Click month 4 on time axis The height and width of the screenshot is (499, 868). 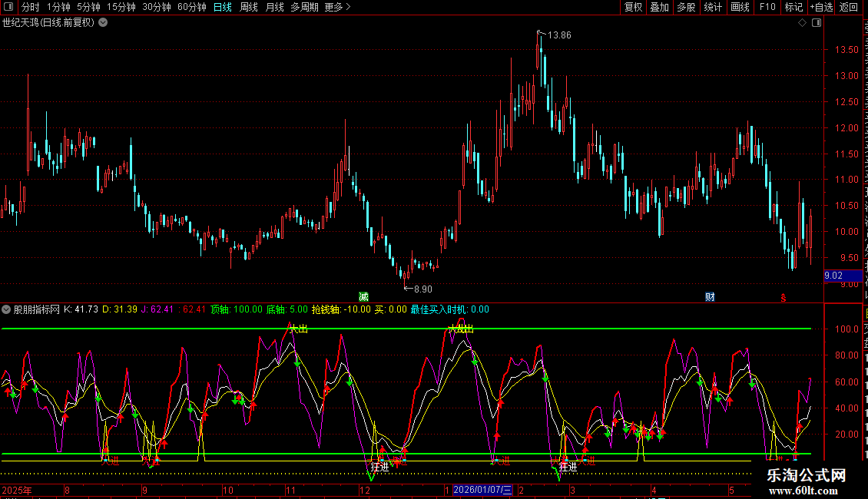pos(654,490)
